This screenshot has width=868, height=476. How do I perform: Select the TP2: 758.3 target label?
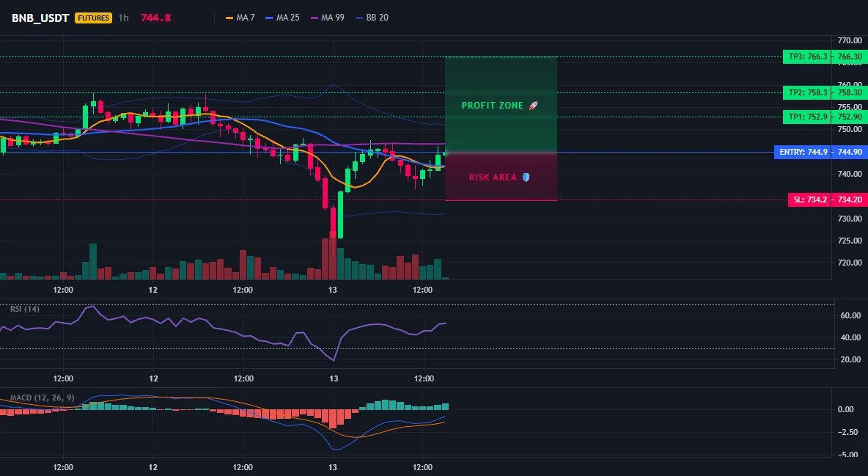point(806,92)
